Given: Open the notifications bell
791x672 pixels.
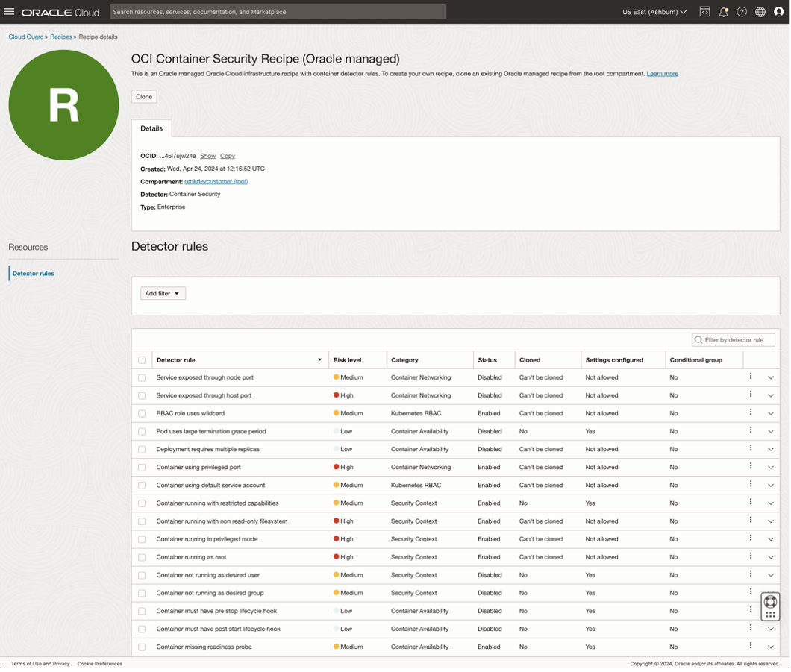Looking at the screenshot, I should pos(723,11).
